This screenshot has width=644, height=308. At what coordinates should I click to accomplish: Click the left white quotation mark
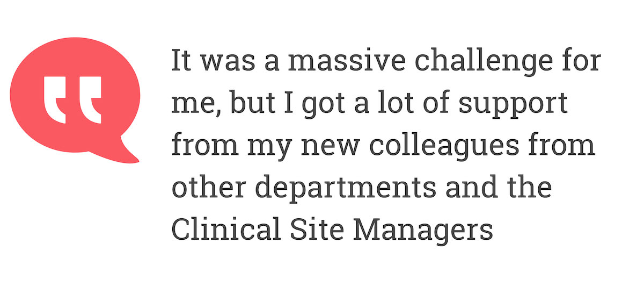[55, 99]
